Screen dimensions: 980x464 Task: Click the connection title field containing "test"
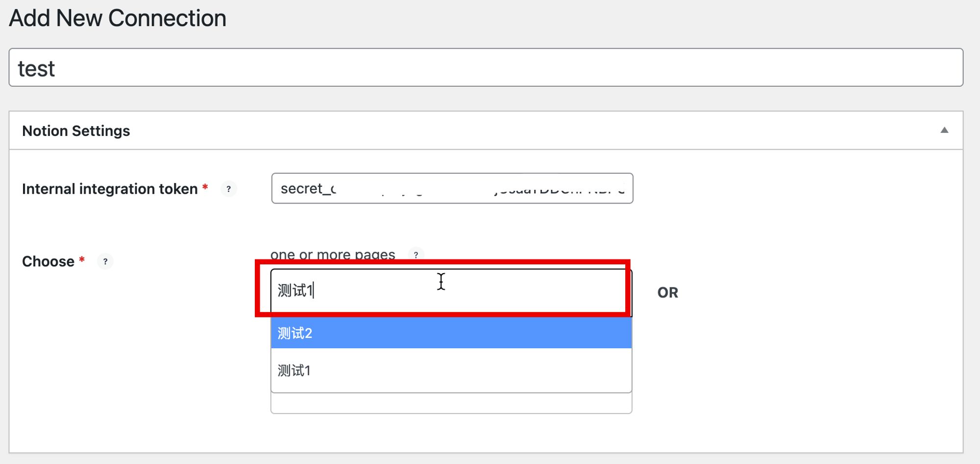tap(486, 68)
